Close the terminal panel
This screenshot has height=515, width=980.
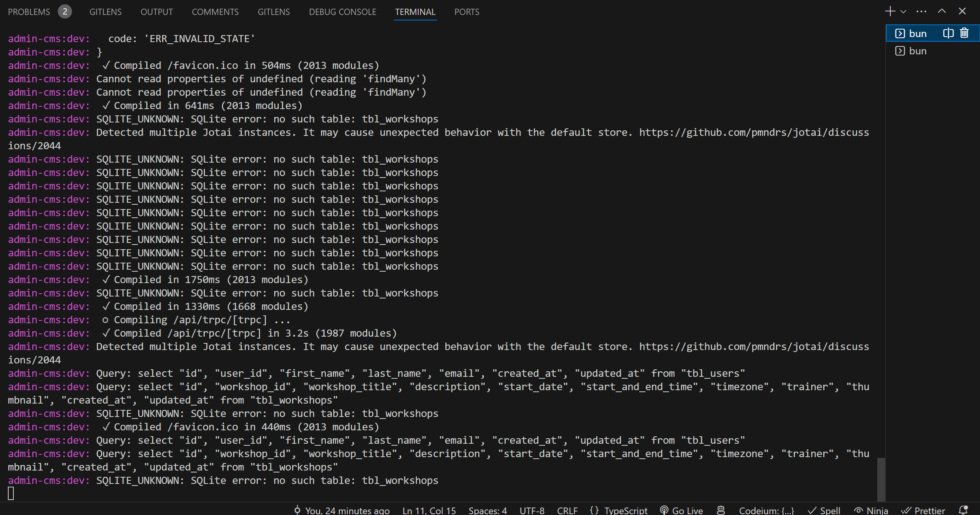pyautogui.click(x=962, y=11)
